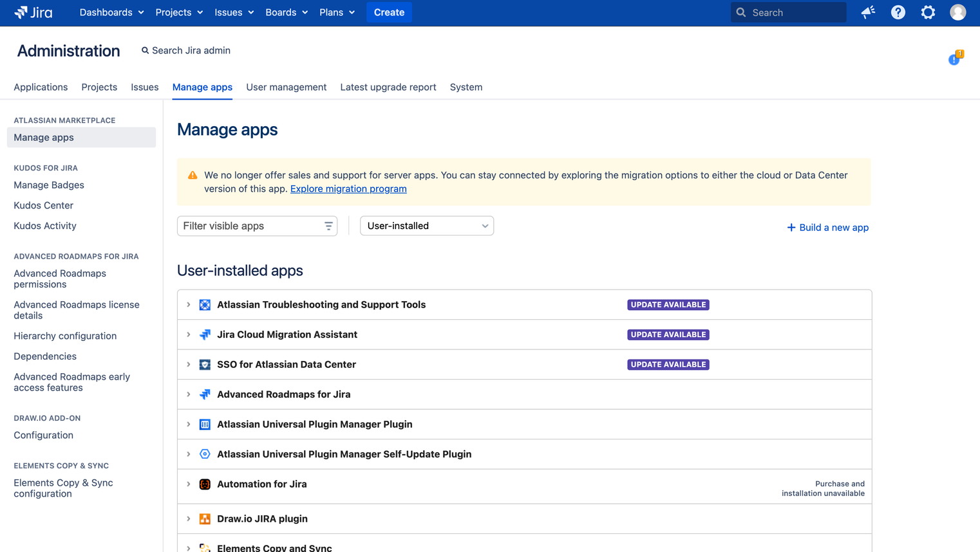980x552 pixels.
Task: Open the user profile avatar menu
Action: [957, 12]
